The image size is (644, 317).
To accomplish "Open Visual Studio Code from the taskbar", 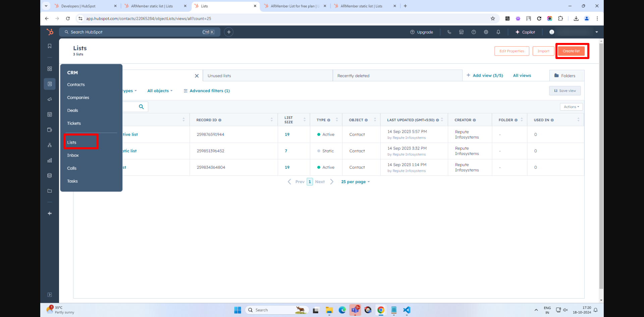I will (x=407, y=310).
